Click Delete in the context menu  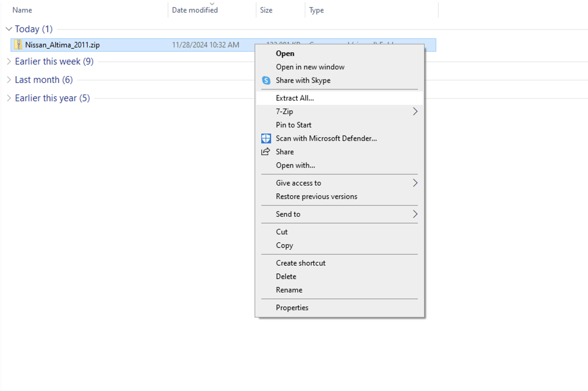pyautogui.click(x=286, y=277)
